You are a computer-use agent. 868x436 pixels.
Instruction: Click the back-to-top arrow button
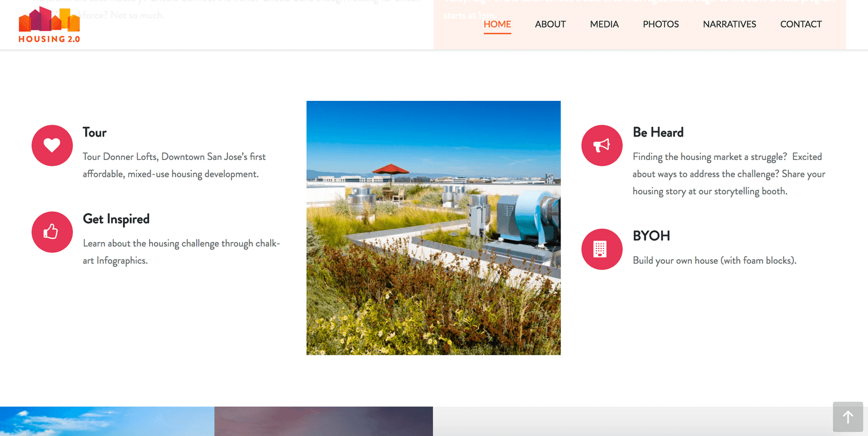point(848,417)
